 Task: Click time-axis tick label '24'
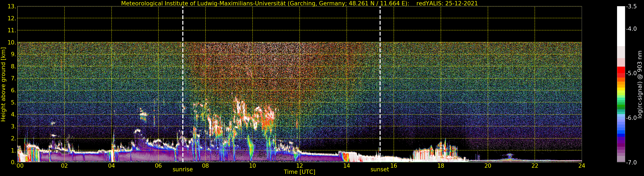[x=582, y=166]
